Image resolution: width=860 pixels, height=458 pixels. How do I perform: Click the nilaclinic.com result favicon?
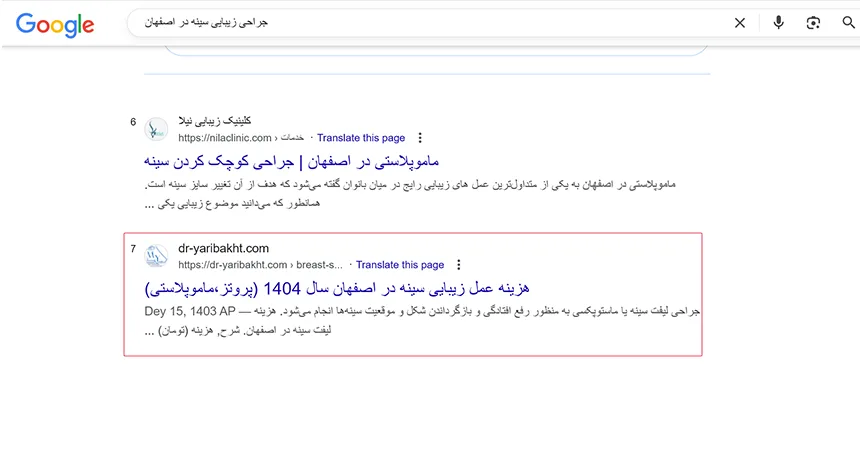[x=156, y=128]
